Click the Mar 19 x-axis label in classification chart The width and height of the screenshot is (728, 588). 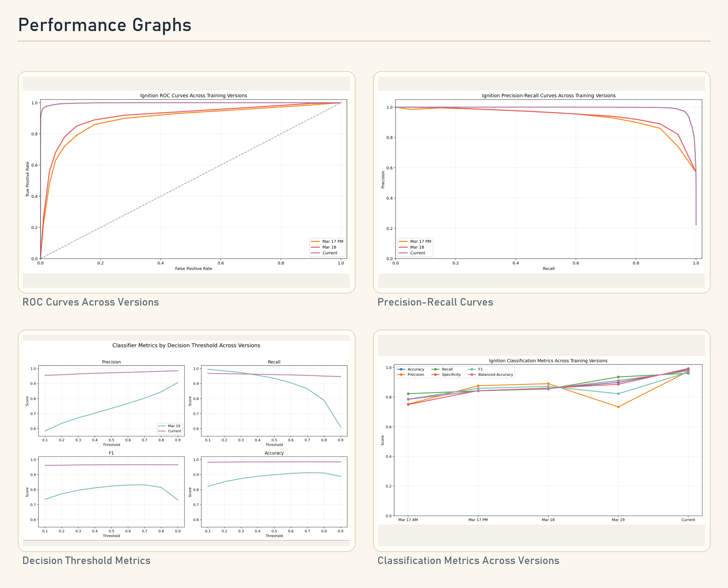click(618, 520)
